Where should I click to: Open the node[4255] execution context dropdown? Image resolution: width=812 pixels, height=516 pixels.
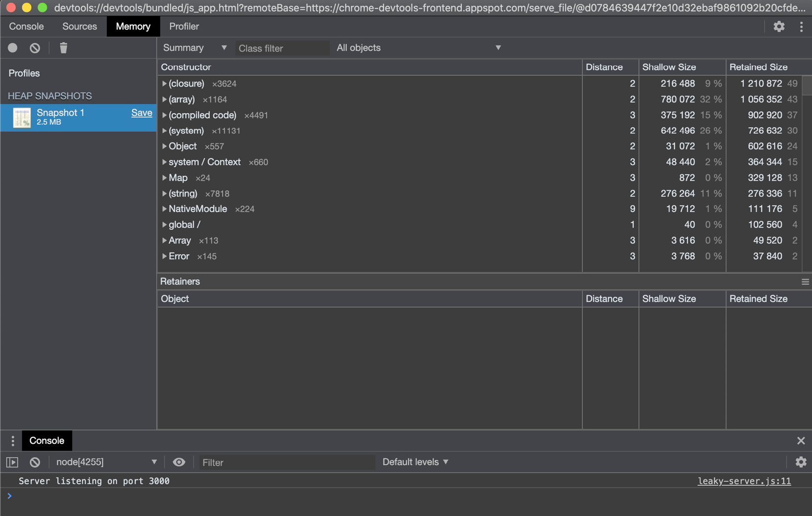105,462
